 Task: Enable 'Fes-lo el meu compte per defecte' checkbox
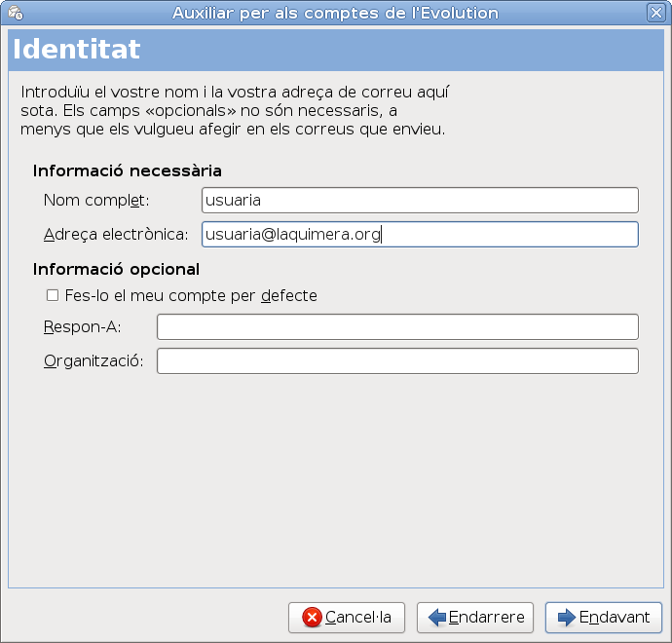tap(53, 295)
